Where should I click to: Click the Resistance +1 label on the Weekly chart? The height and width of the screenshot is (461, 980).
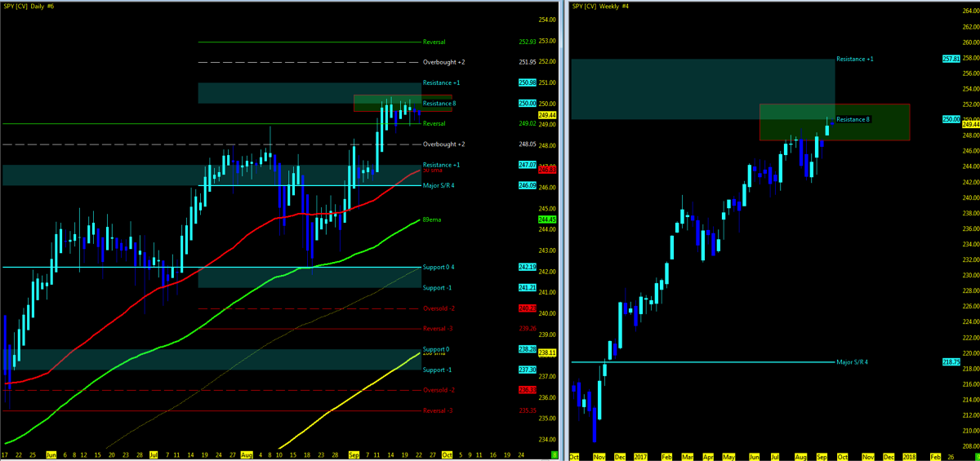(x=855, y=59)
